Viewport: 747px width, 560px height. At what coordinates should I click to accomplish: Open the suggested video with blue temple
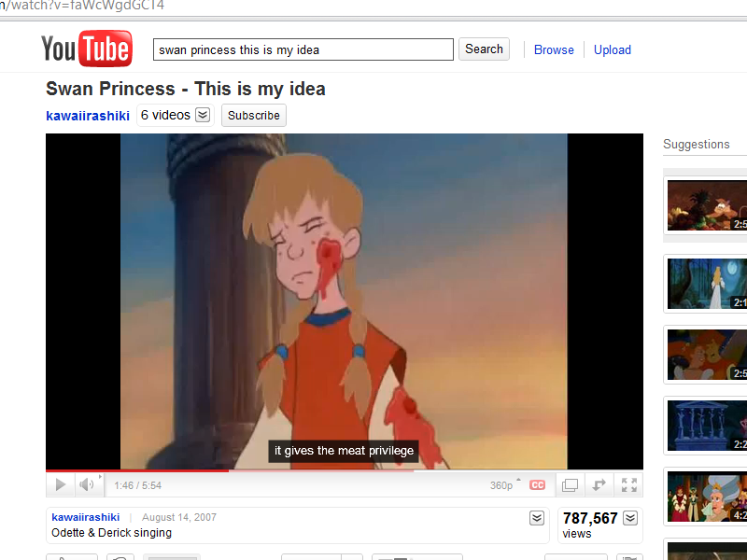pyautogui.click(x=707, y=426)
